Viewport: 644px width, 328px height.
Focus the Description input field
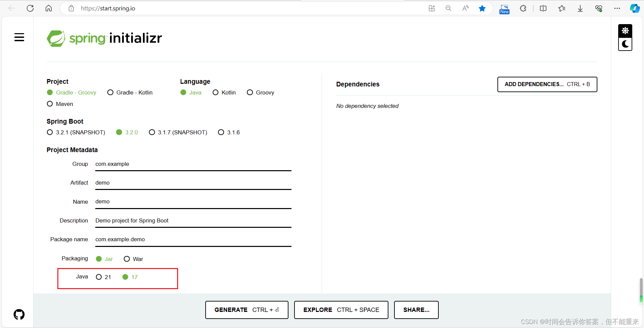193,221
